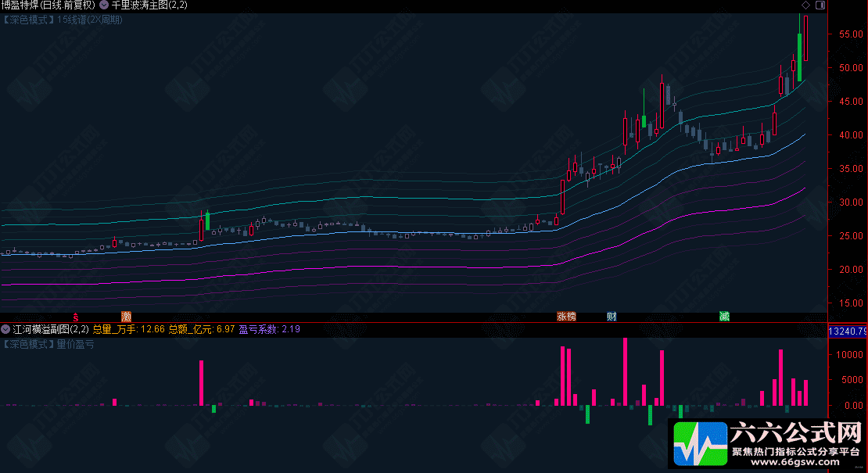
Task: Click the 财 financial event marker
Action: point(612,317)
